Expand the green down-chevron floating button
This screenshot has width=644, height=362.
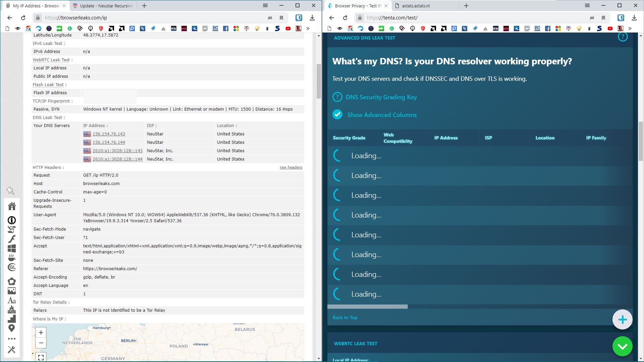[x=622, y=346]
